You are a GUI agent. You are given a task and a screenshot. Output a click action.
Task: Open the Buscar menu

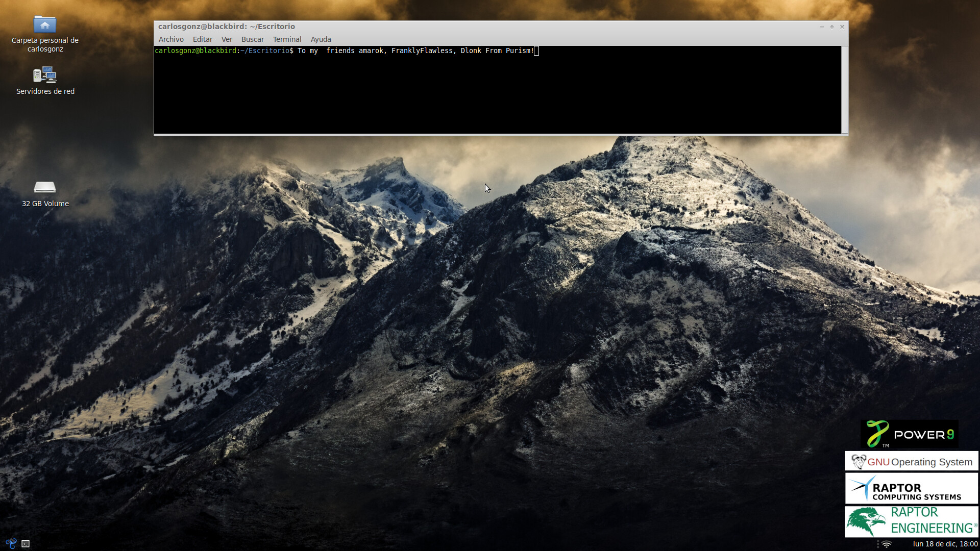pyautogui.click(x=253, y=39)
